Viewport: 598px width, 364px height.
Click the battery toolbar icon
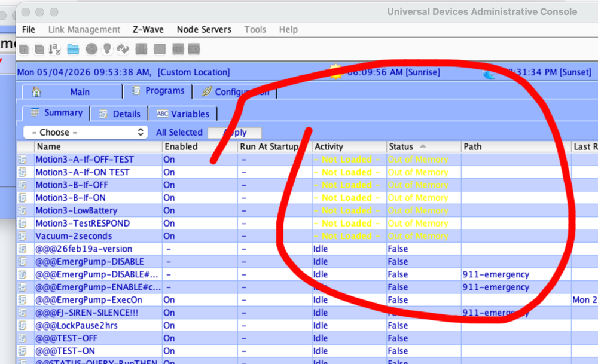(194, 49)
